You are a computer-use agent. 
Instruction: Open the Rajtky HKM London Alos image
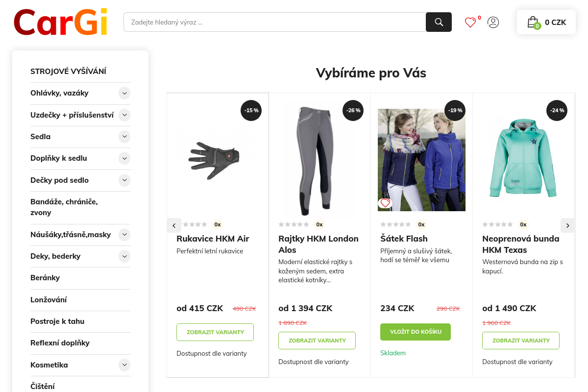(x=320, y=159)
